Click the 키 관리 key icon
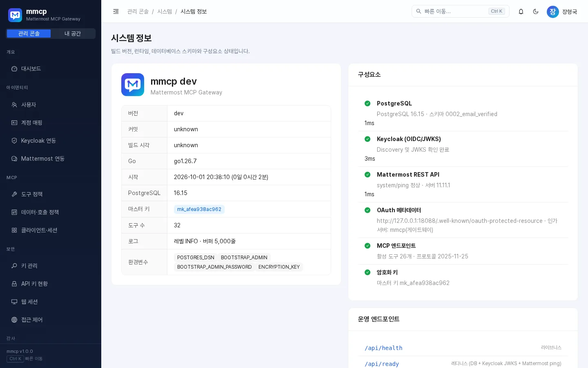 [x=14, y=266]
